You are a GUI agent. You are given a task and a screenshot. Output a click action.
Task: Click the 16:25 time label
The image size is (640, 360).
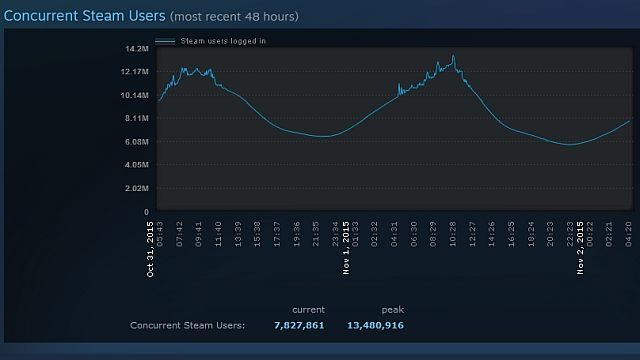512,234
